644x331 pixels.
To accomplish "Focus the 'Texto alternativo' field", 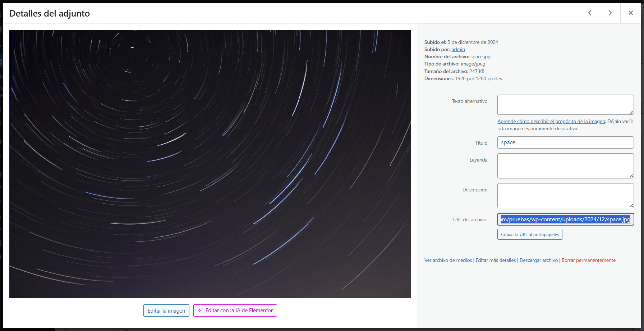I will 565,104.
